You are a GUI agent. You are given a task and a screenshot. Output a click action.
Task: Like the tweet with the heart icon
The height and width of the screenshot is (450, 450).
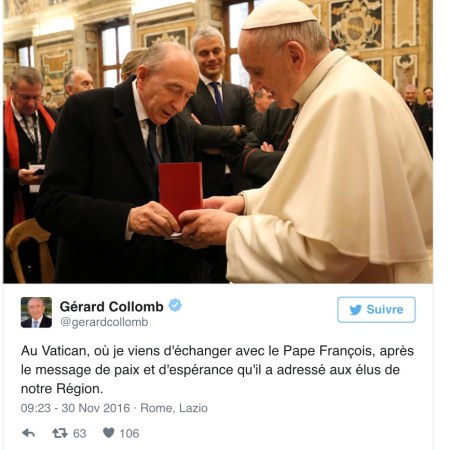[109, 433]
